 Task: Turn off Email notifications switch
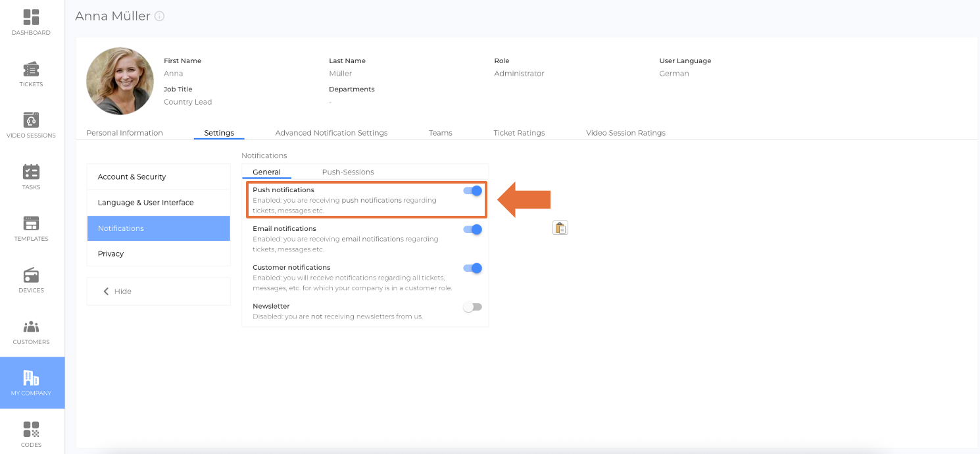(x=473, y=230)
